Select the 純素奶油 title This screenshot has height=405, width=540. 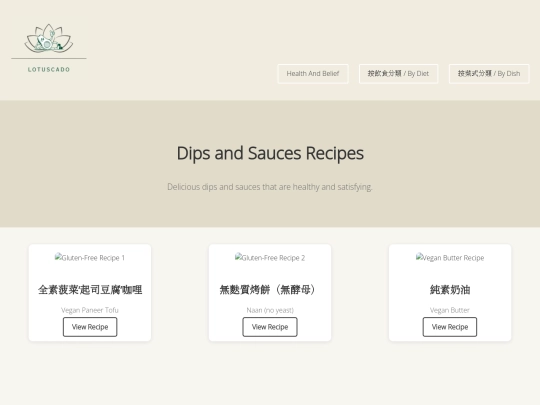(450, 290)
